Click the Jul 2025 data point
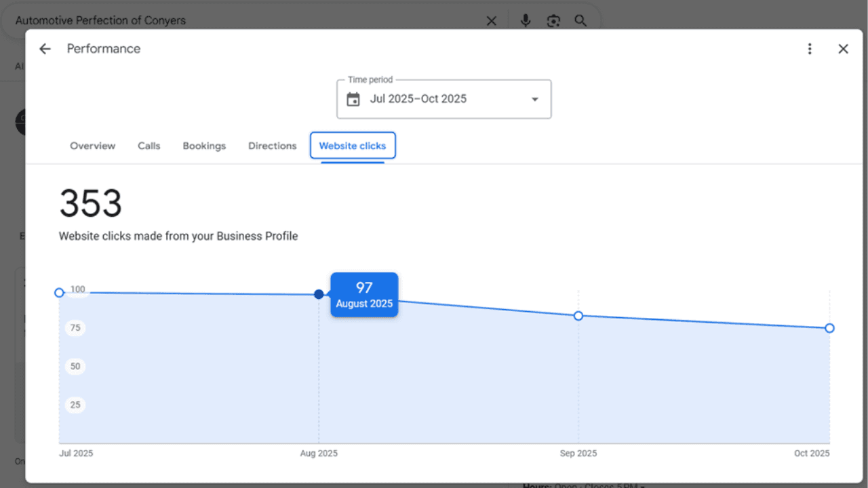Screen dimensions: 868x488 coord(59,293)
